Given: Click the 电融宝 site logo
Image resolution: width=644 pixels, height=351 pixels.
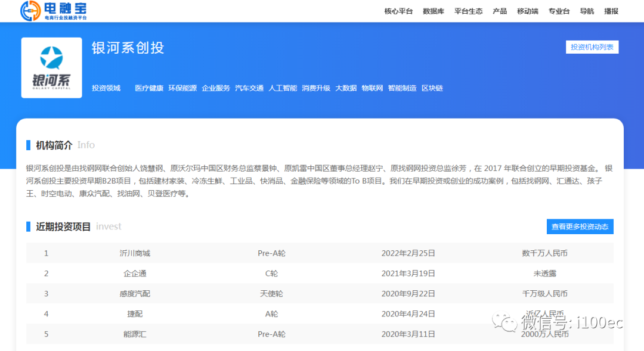Looking at the screenshot, I should pos(54,11).
